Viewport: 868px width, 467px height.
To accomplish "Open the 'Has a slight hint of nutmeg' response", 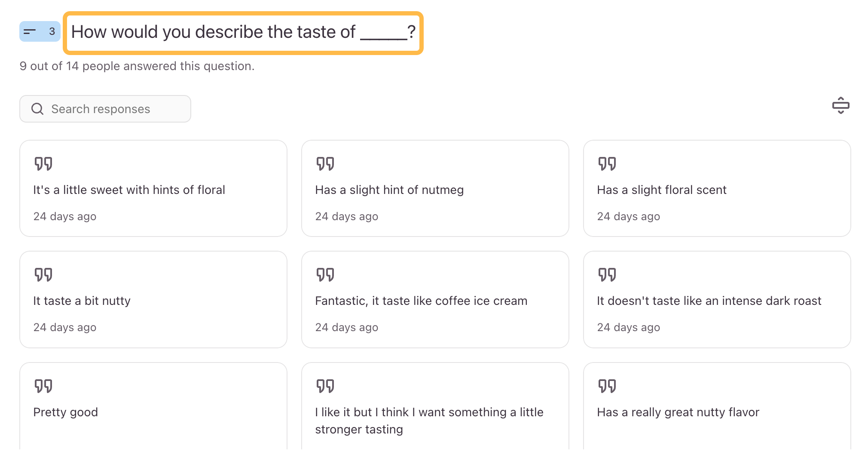I will pos(389,190).
